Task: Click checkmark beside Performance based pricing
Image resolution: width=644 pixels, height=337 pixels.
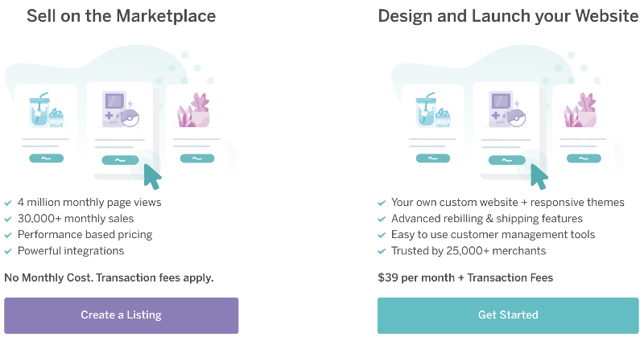Action: [x=8, y=235]
